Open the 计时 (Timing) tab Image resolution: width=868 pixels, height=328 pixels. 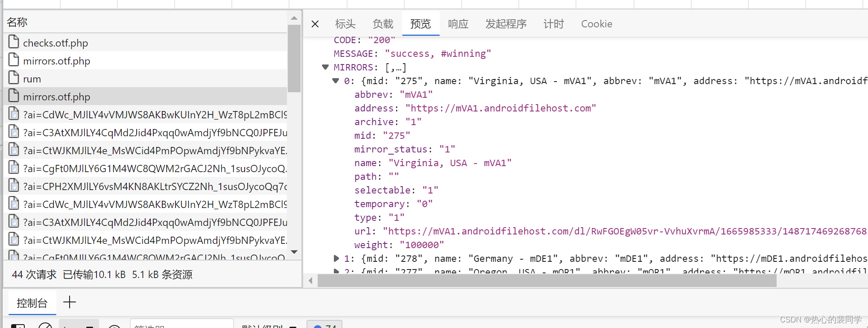tap(554, 24)
